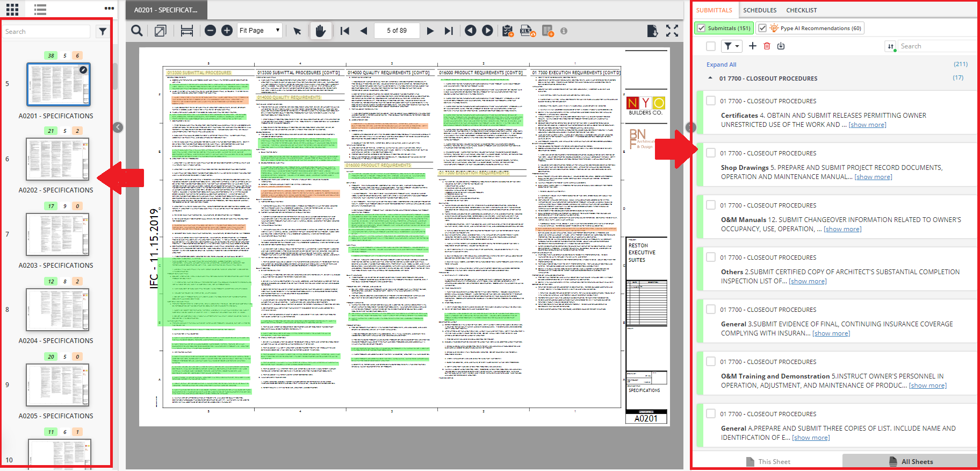The width and height of the screenshot is (980, 471).
Task: Open the Fit Page zoom dropdown
Action: (260, 31)
